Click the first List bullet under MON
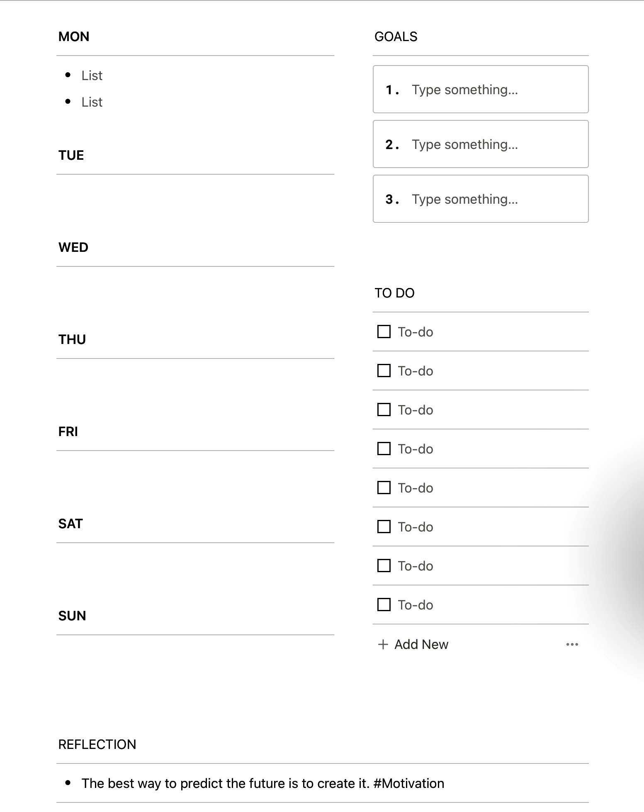 (92, 75)
